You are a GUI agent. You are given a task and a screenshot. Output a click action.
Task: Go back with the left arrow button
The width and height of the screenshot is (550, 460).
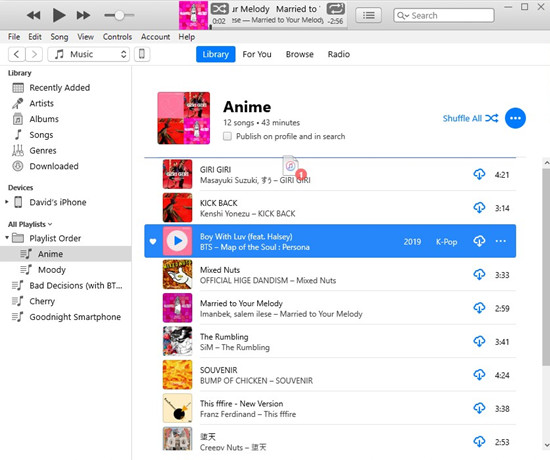[x=16, y=54]
